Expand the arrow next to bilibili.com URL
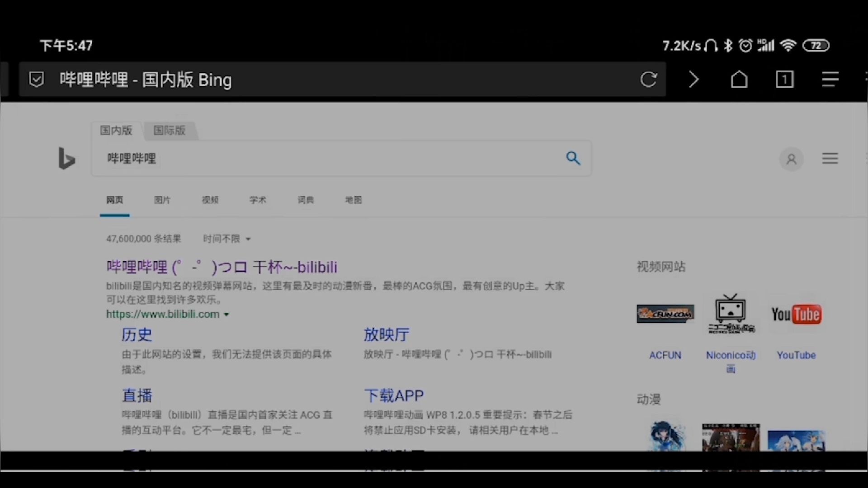 (226, 314)
